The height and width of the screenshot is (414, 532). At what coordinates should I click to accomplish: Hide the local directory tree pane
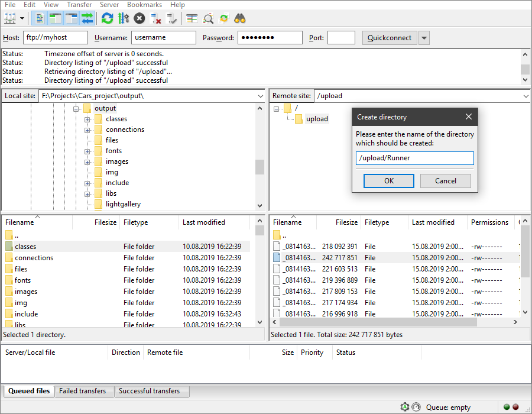pos(55,18)
